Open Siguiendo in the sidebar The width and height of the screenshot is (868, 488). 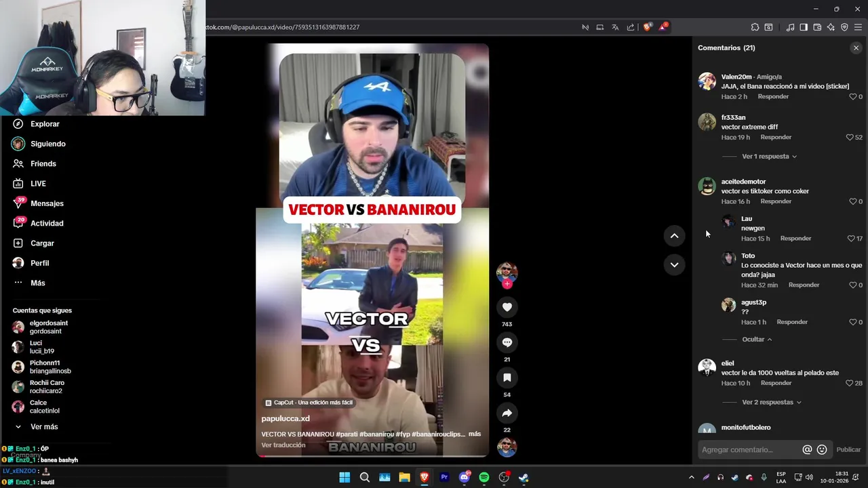point(47,144)
